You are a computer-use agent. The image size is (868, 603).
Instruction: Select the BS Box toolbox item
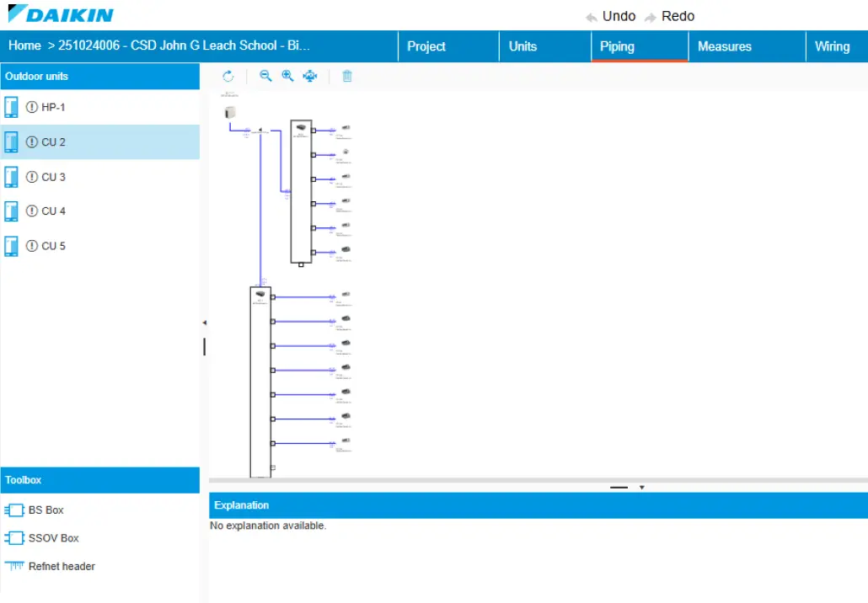pyautogui.click(x=46, y=510)
